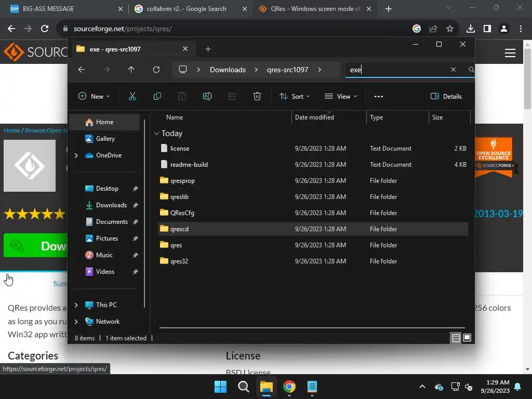Select the readme-build text file
The image size is (532, 399).
pos(313,165)
